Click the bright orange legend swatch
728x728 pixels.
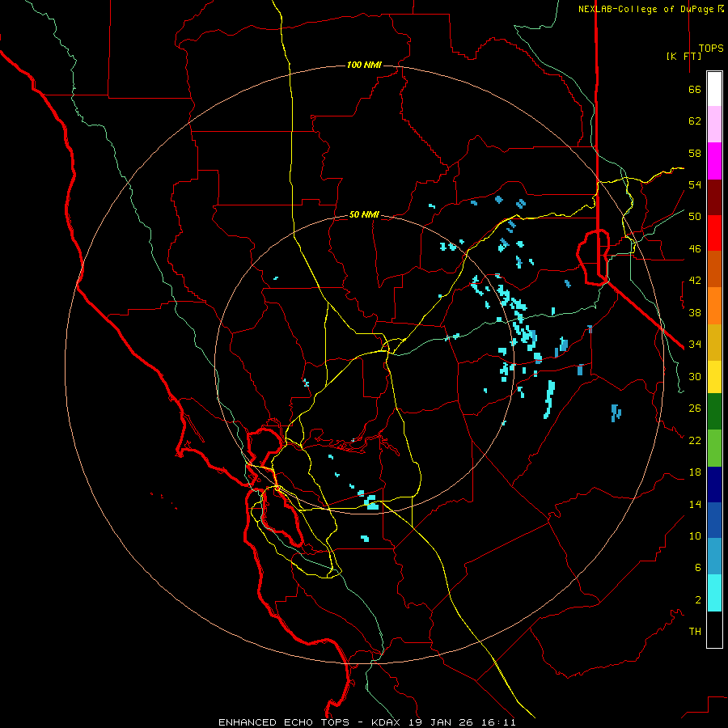click(x=714, y=306)
